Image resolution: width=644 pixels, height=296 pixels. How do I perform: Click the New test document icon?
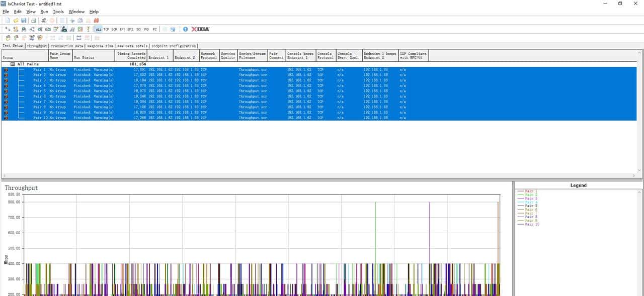click(x=8, y=21)
